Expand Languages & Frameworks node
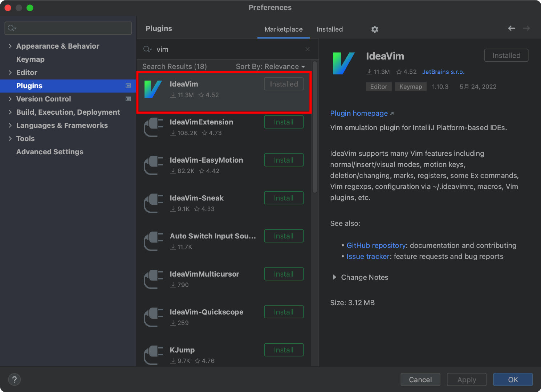 coord(10,125)
